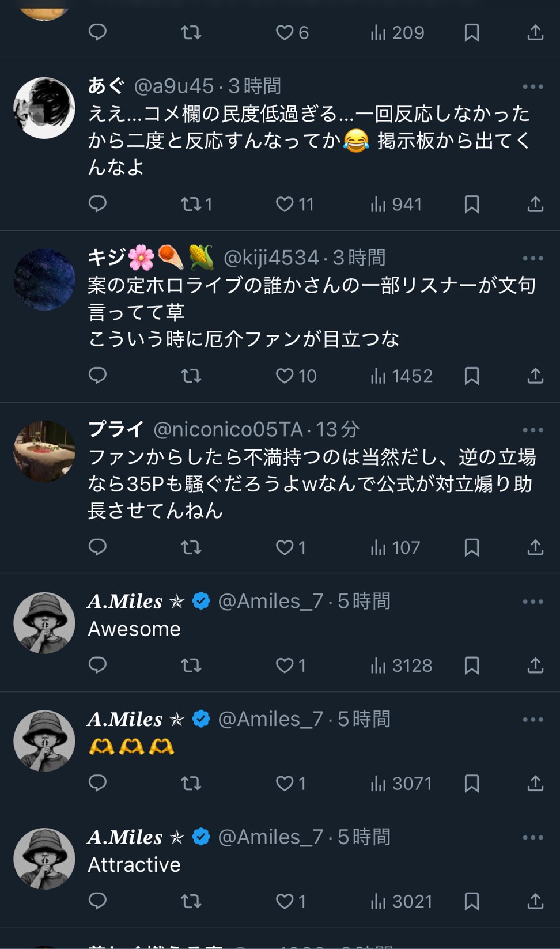Image resolution: width=560 pixels, height=949 pixels.
Task: Bookmark the A.Miles 'Awesome' tweet
Action: [x=471, y=666]
